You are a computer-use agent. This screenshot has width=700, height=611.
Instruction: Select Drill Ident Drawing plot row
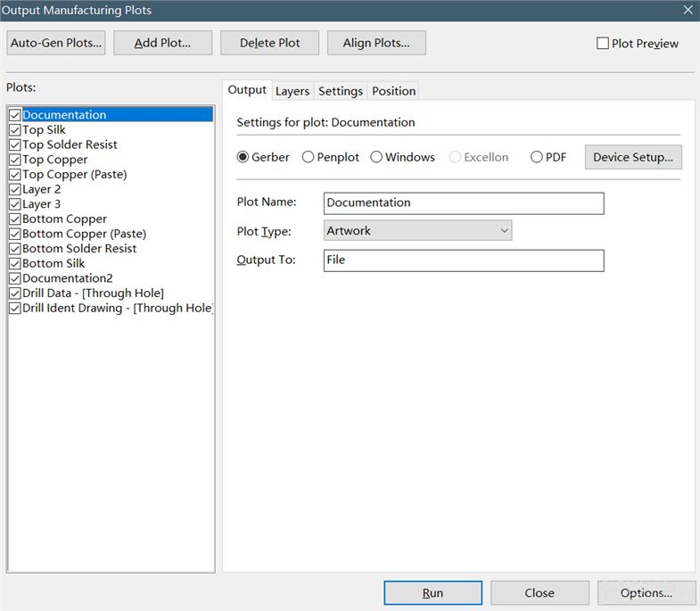pyautogui.click(x=118, y=309)
